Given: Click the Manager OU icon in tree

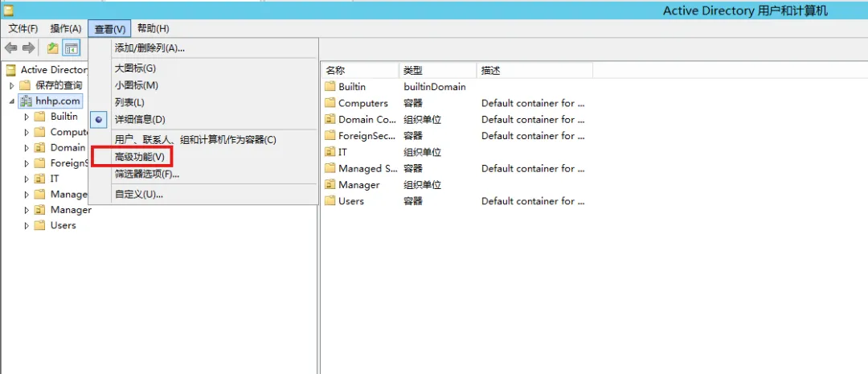Looking at the screenshot, I should click(x=39, y=210).
